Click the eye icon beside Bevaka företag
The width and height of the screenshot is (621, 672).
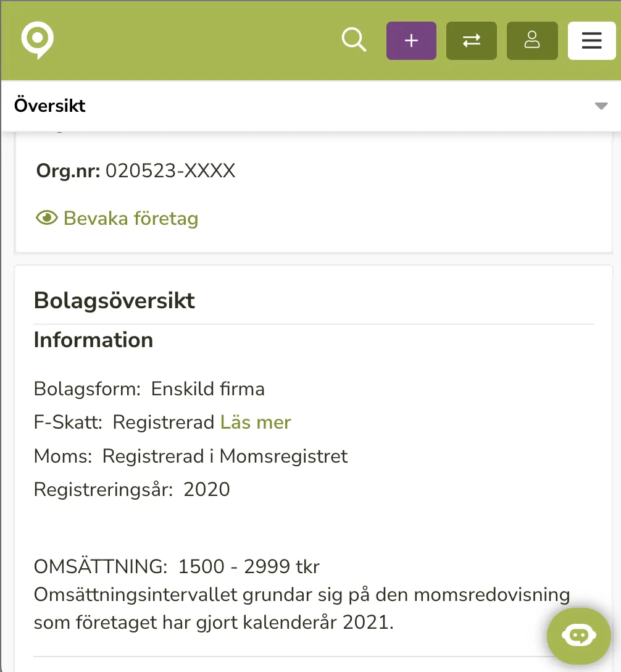click(46, 218)
